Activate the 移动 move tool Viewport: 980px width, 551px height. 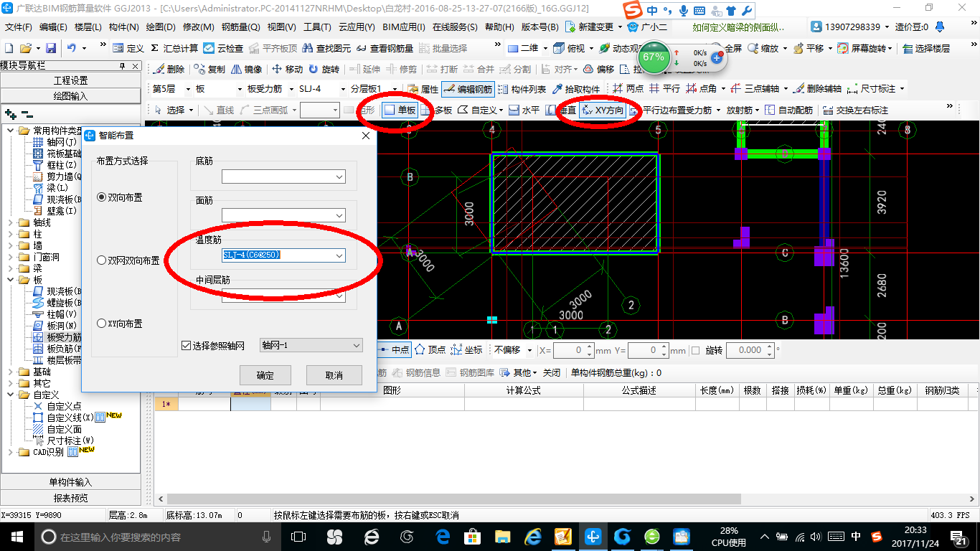(x=288, y=70)
